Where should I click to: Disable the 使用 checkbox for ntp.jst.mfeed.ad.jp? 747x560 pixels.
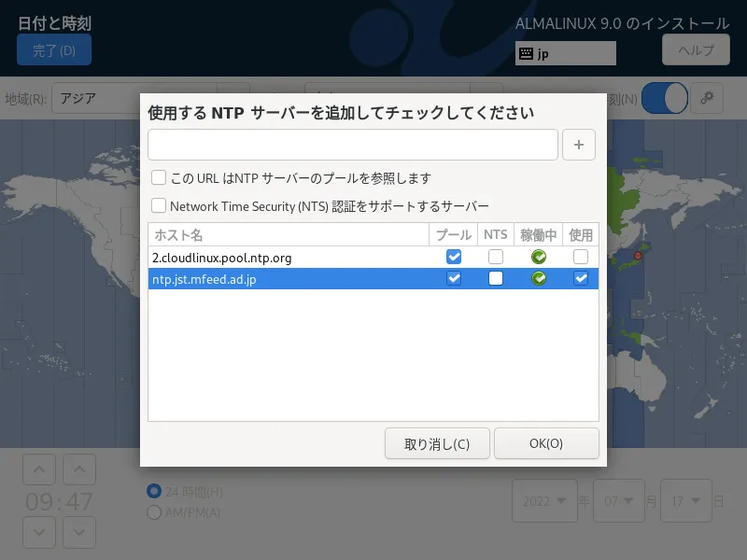580,278
